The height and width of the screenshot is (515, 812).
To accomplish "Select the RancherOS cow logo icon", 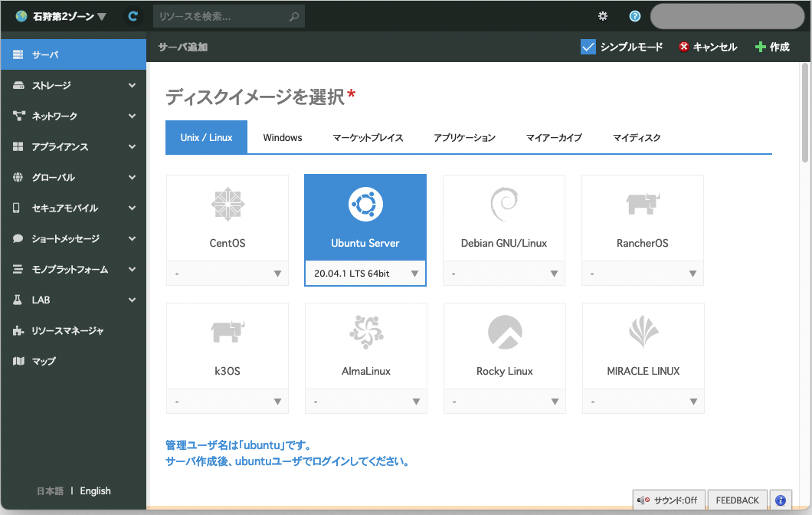I will click(643, 204).
